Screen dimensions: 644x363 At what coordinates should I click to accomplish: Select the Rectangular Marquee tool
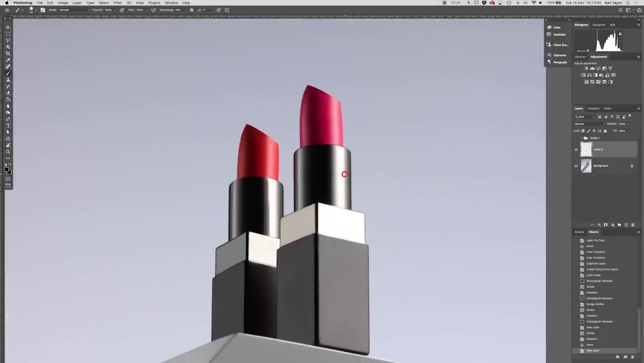click(x=8, y=34)
